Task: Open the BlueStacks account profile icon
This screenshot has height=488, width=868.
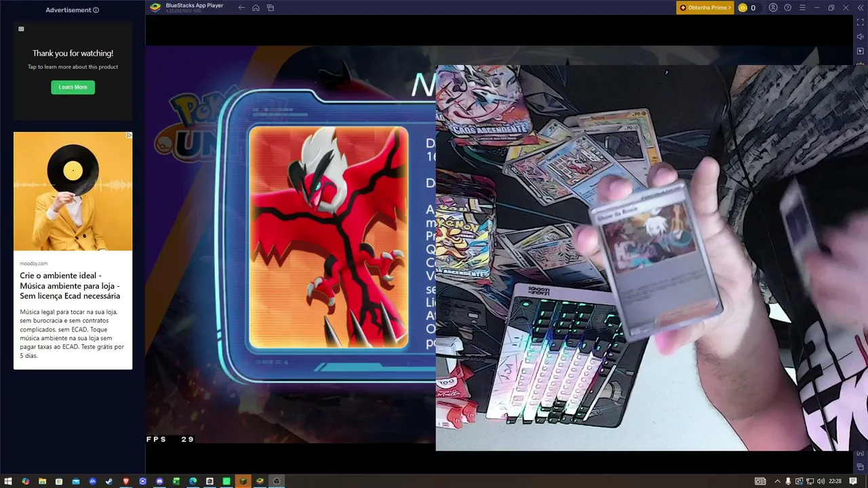Action: (x=773, y=7)
